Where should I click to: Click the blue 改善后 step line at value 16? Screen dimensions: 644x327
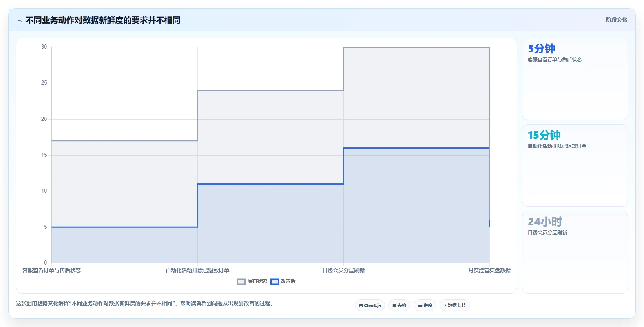416,148
